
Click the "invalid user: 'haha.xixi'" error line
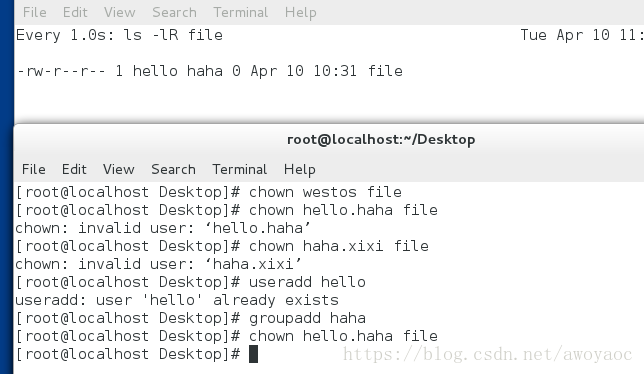pyautogui.click(x=159, y=264)
